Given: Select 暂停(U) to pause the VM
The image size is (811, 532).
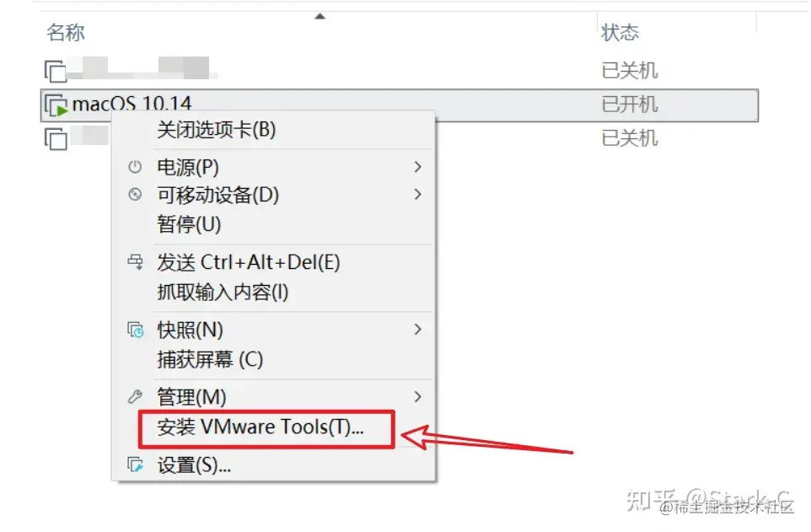Looking at the screenshot, I should (189, 224).
